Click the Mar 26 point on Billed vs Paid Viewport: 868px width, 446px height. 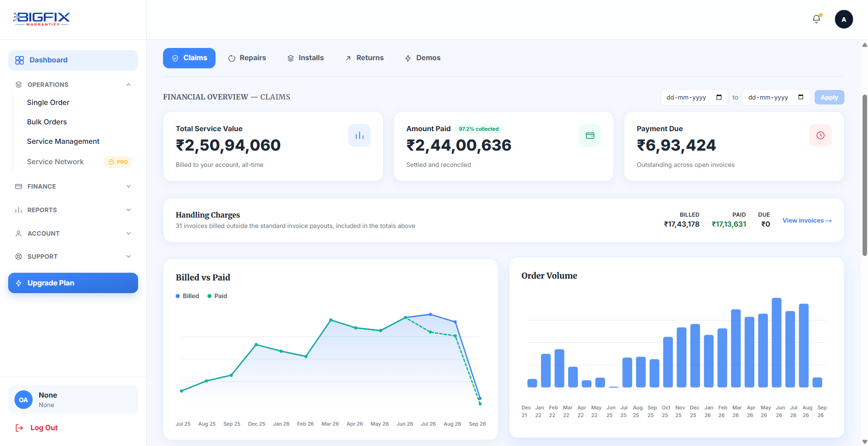[x=331, y=320]
